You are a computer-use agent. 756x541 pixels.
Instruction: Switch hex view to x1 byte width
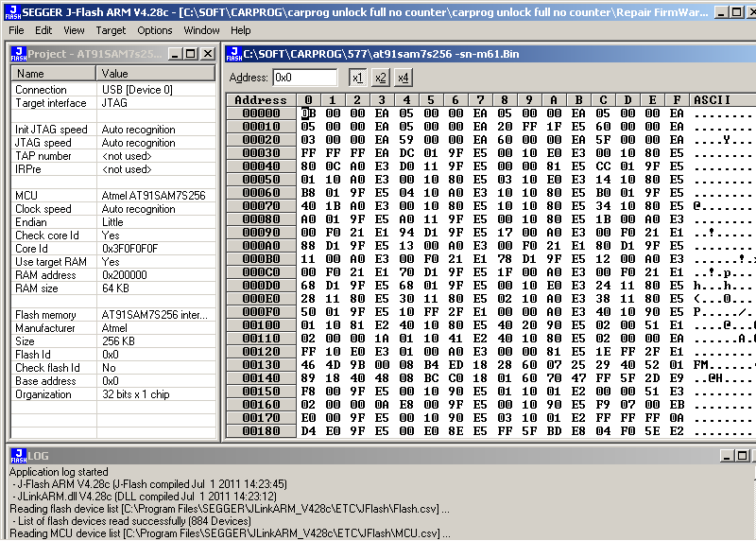click(357, 78)
